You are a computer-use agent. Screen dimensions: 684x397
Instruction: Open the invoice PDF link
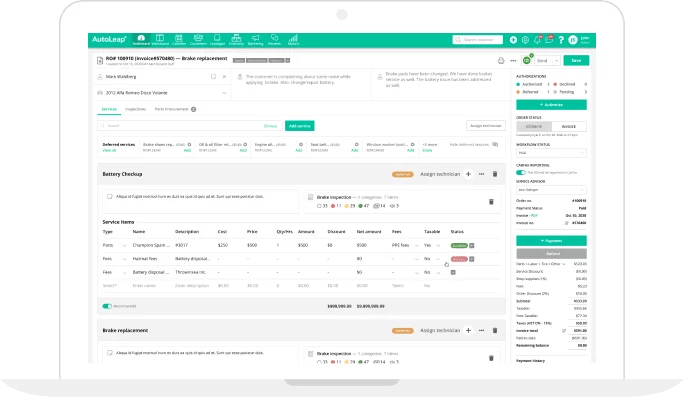pyautogui.click(x=534, y=216)
